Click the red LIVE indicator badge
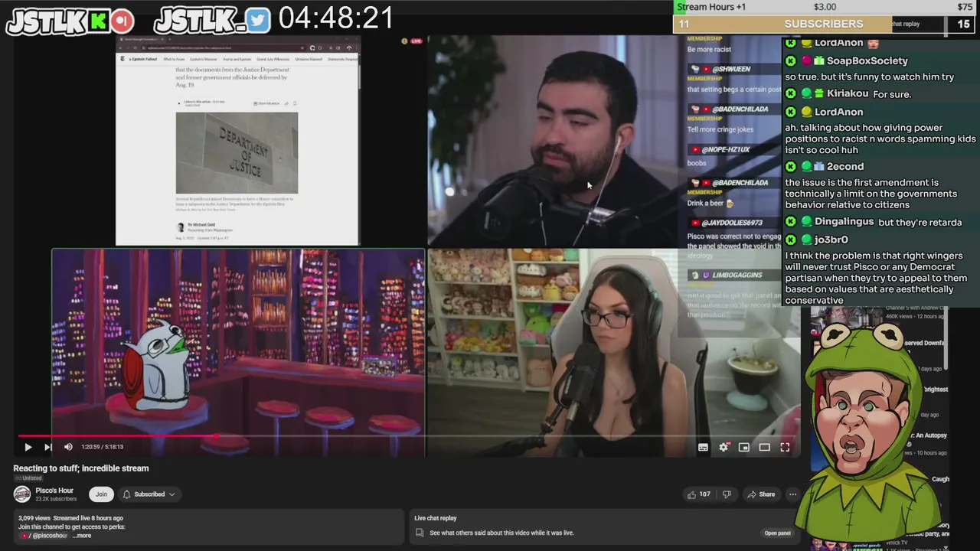Viewport: 980px width, 551px height. [416, 41]
